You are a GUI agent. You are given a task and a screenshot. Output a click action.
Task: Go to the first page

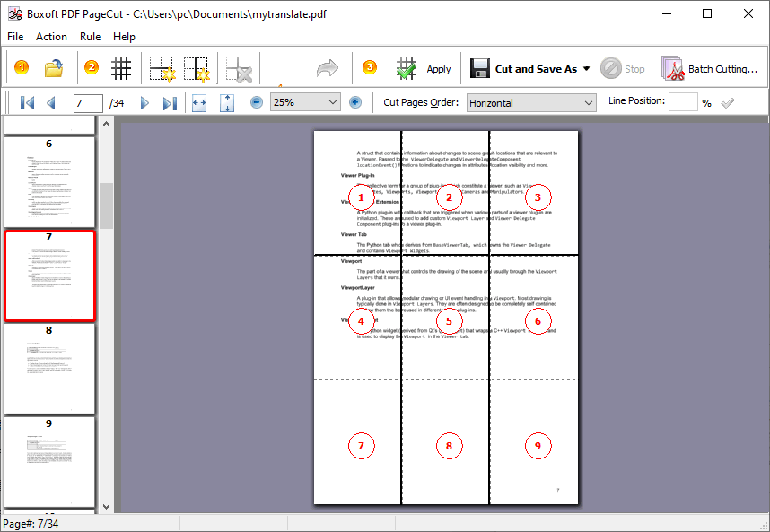coord(27,103)
